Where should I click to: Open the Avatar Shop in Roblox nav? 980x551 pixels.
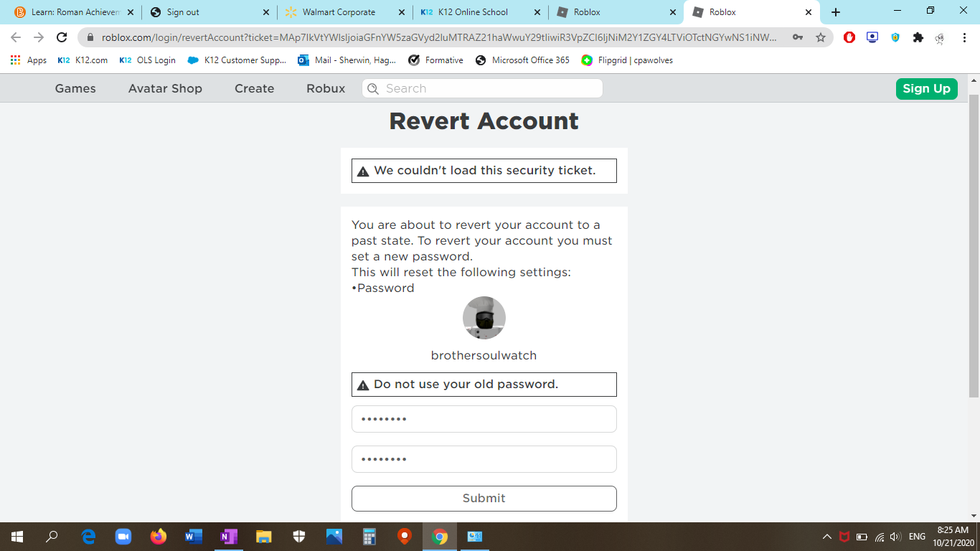pos(165,88)
